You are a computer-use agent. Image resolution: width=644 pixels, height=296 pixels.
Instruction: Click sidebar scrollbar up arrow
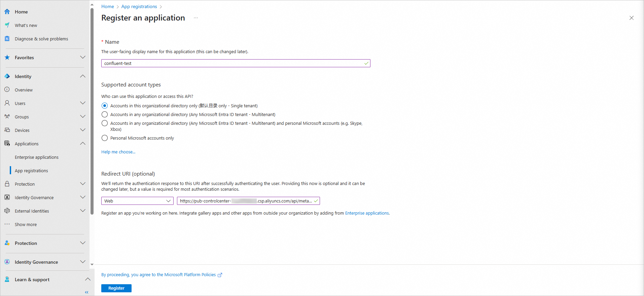(x=92, y=5)
